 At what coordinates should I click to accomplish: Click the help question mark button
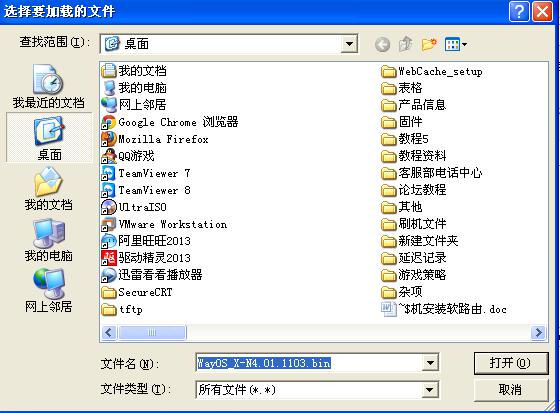pyautogui.click(x=519, y=12)
